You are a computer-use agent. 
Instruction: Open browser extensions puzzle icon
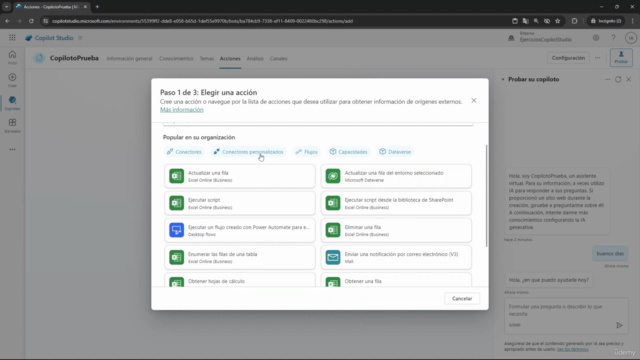pos(574,21)
